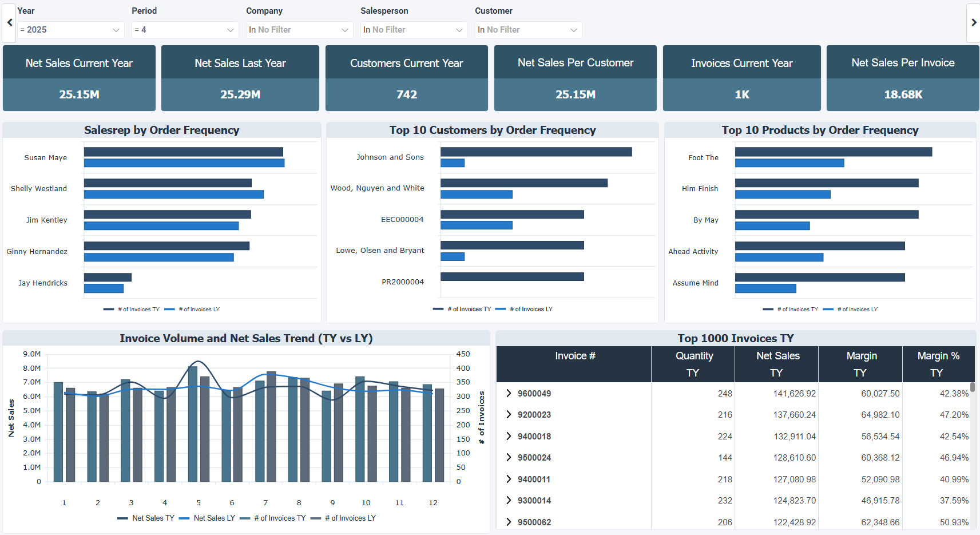
Task: Click the Ahead Activity product label
Action: [x=693, y=251]
